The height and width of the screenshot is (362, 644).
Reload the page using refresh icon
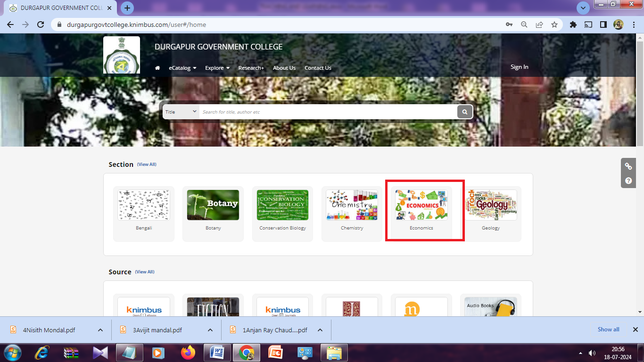[41, 25]
